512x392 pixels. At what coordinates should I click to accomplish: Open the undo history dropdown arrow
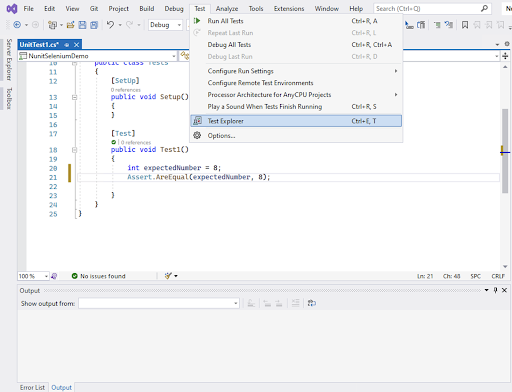point(120,25)
